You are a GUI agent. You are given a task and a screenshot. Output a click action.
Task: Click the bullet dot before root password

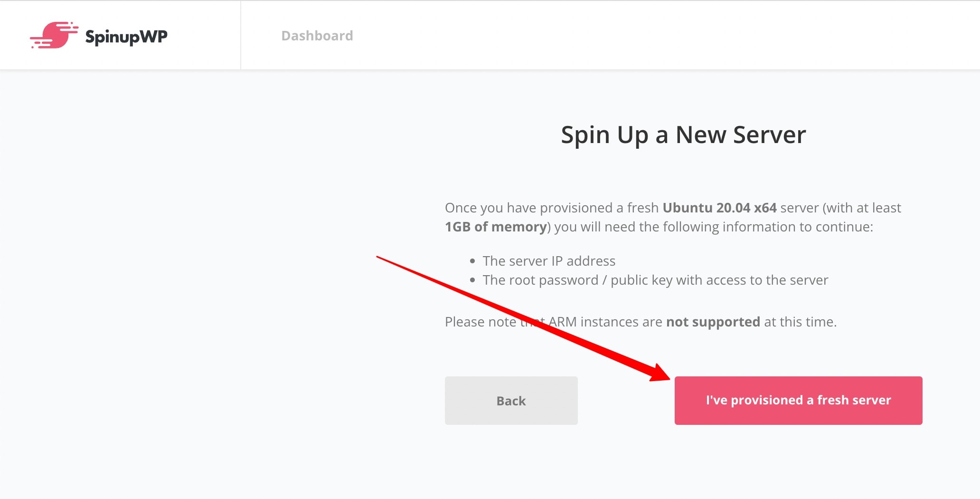click(x=472, y=280)
